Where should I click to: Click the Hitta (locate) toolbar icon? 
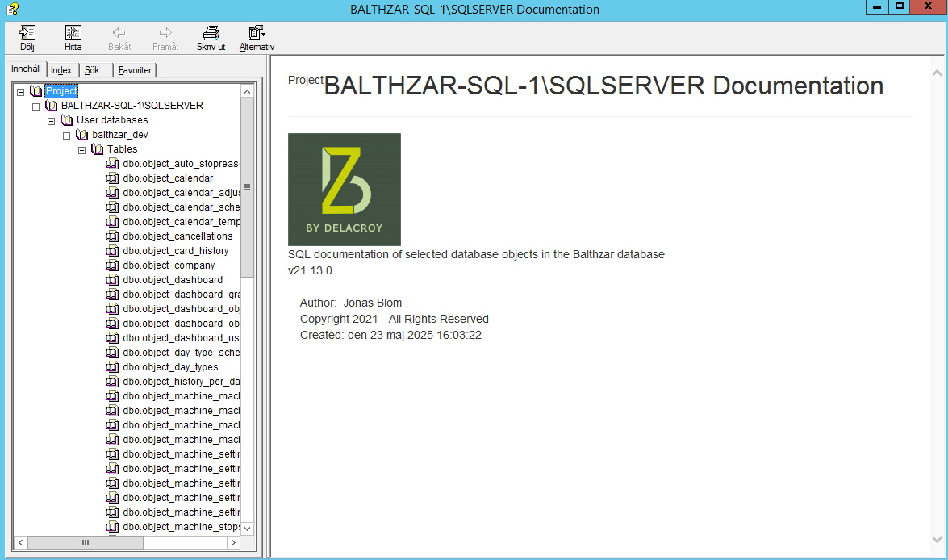click(x=73, y=33)
